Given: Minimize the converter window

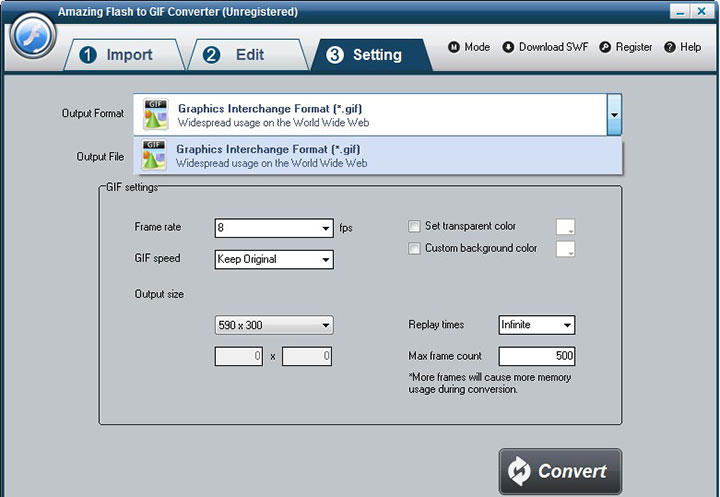Looking at the screenshot, I should tap(680, 11).
